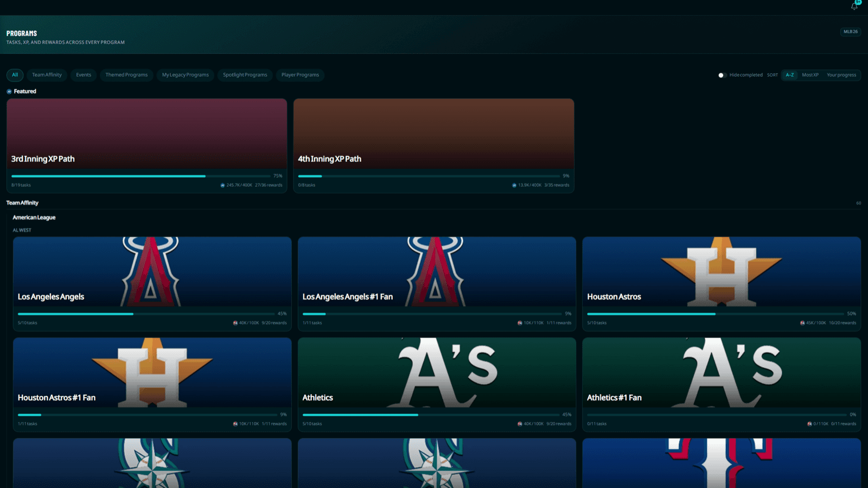Switch to the Team Affinity filter tab
Image resolution: width=868 pixels, height=488 pixels.
pyautogui.click(x=47, y=75)
